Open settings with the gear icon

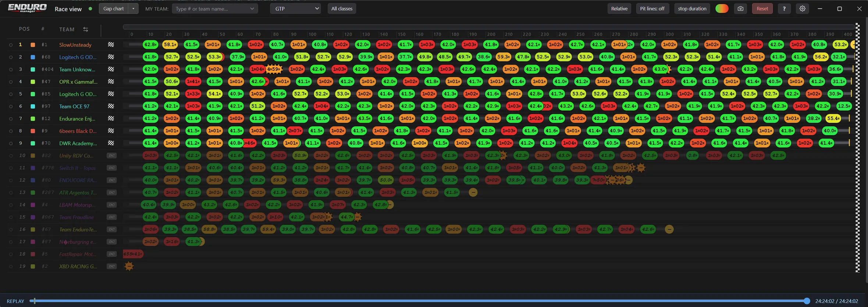click(x=803, y=8)
